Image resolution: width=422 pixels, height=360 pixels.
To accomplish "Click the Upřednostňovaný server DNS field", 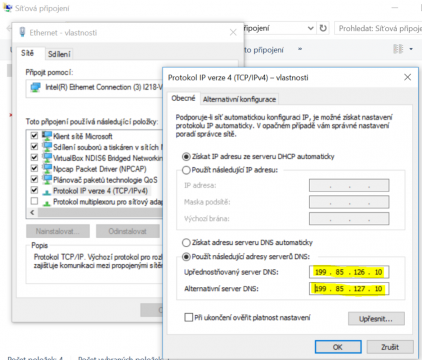I will coord(349,272).
